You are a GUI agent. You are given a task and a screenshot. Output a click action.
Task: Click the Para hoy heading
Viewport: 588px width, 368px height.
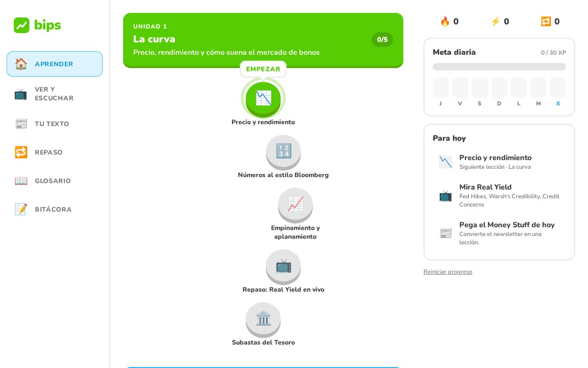(449, 138)
